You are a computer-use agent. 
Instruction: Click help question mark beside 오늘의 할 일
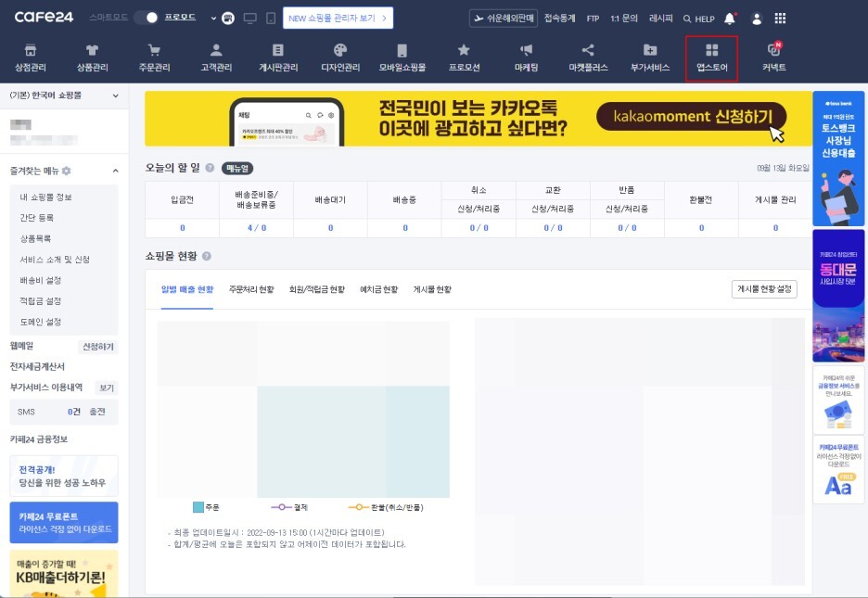pos(210,168)
